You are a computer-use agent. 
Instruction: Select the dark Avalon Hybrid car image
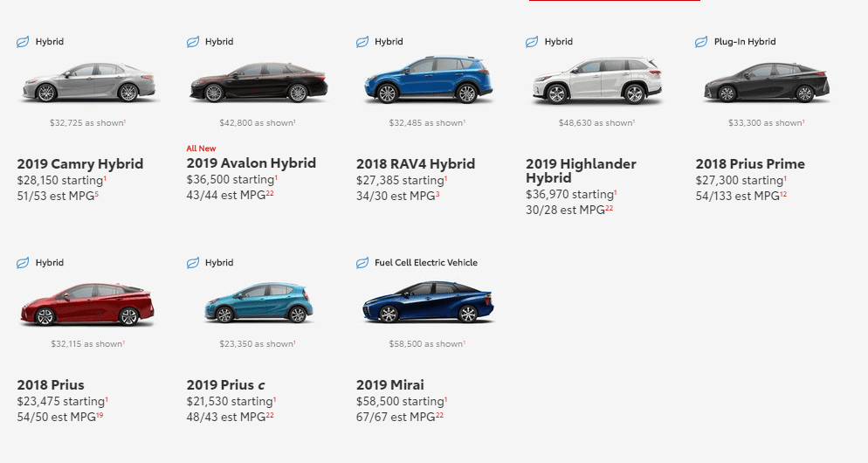click(x=258, y=82)
